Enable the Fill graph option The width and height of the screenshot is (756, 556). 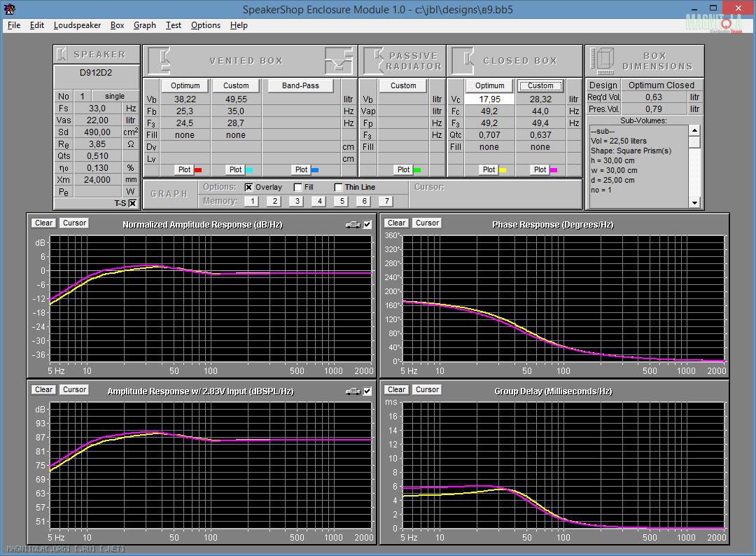coord(298,187)
